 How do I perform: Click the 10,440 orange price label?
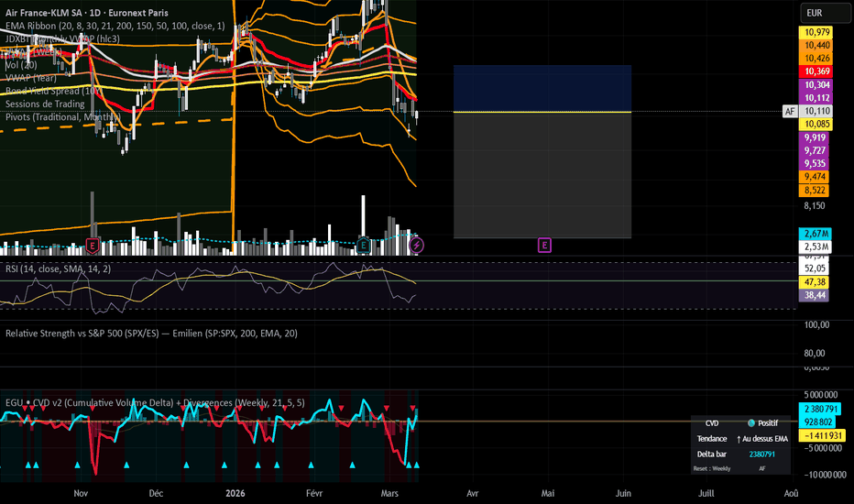pyautogui.click(x=817, y=45)
